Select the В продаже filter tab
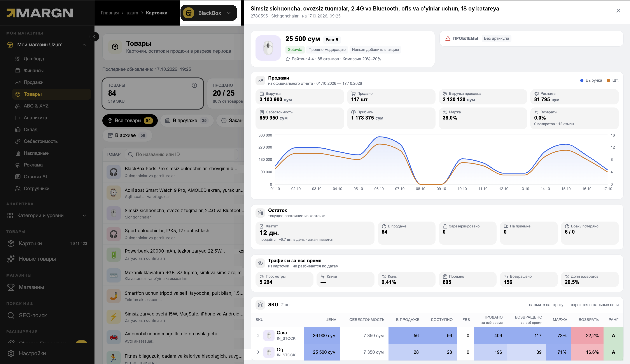 (x=187, y=121)
